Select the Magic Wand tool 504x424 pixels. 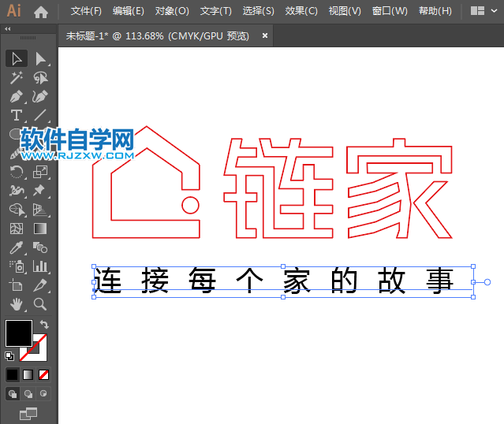[x=17, y=78]
